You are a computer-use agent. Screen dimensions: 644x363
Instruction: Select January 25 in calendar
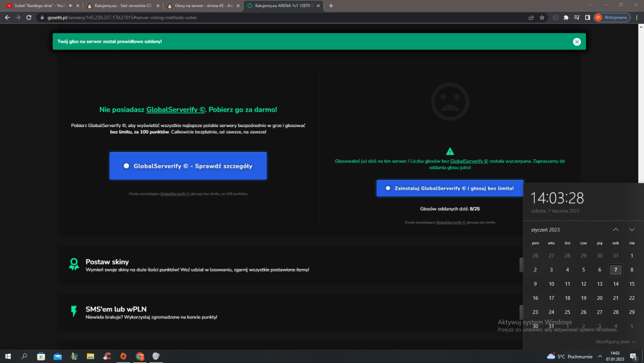[x=567, y=312]
